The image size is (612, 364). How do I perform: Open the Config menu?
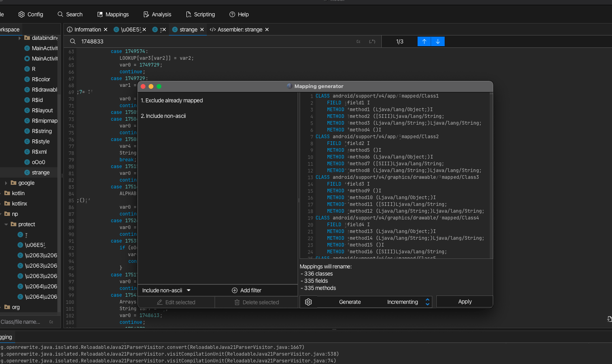tap(31, 14)
